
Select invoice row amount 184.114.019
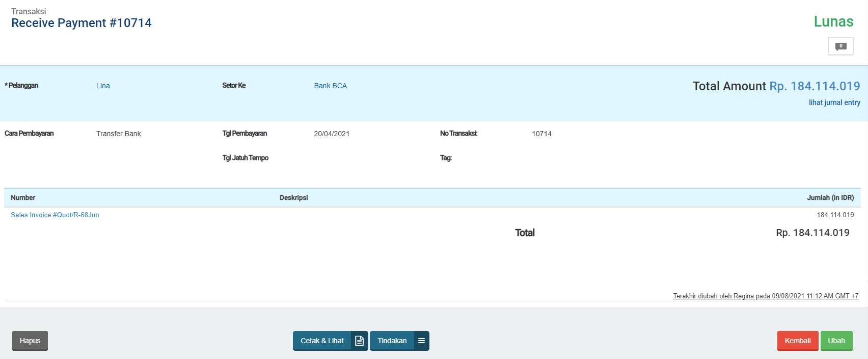(x=835, y=215)
